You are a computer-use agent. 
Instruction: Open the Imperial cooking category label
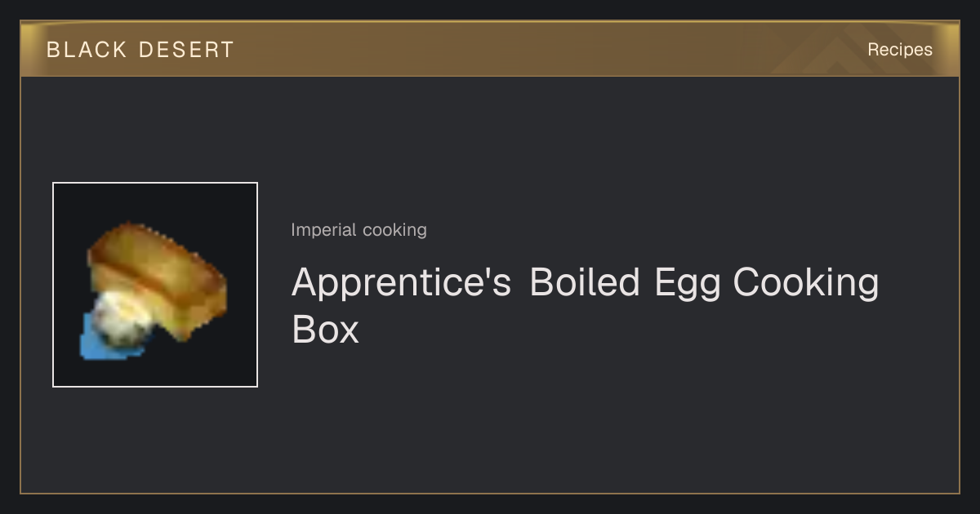point(359,230)
